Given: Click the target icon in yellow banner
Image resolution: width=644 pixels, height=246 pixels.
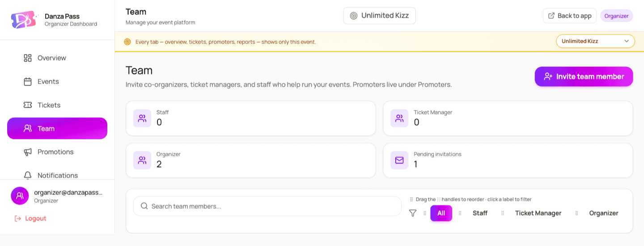Looking at the screenshot, I should coord(127,42).
